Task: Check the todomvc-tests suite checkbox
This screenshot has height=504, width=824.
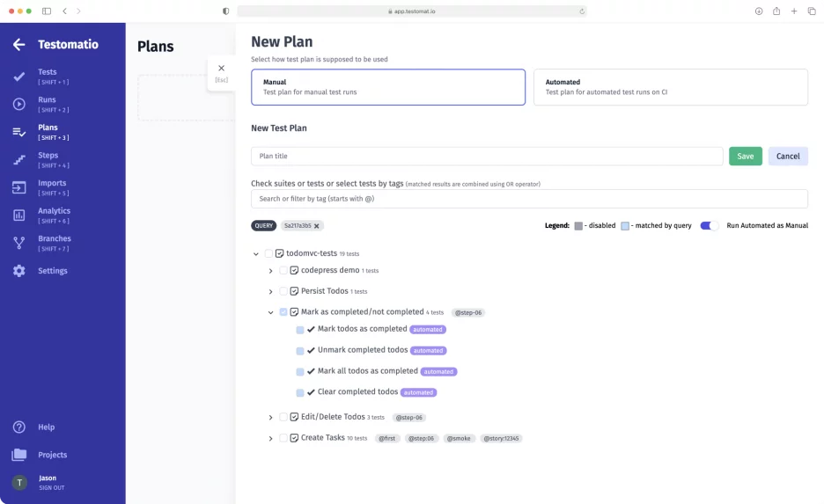Action: pos(269,253)
